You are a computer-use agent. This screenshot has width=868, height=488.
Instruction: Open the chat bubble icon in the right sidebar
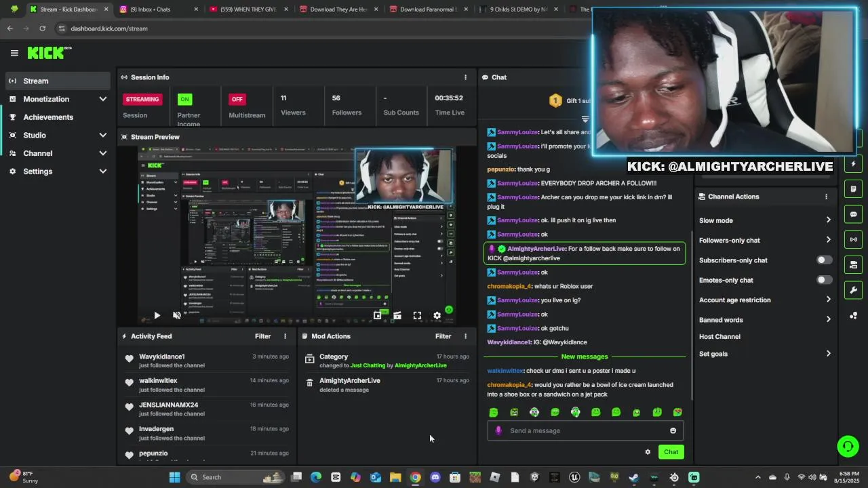click(853, 214)
